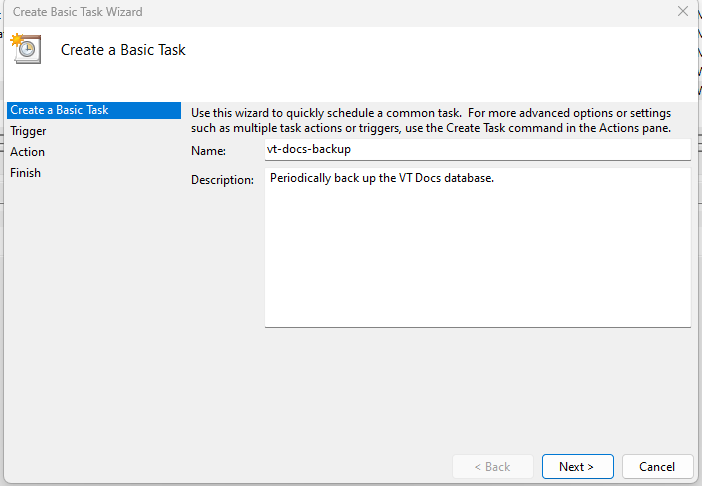Focus the Name field containing vt-docs-backup
The width and height of the screenshot is (702, 486).
coord(478,149)
